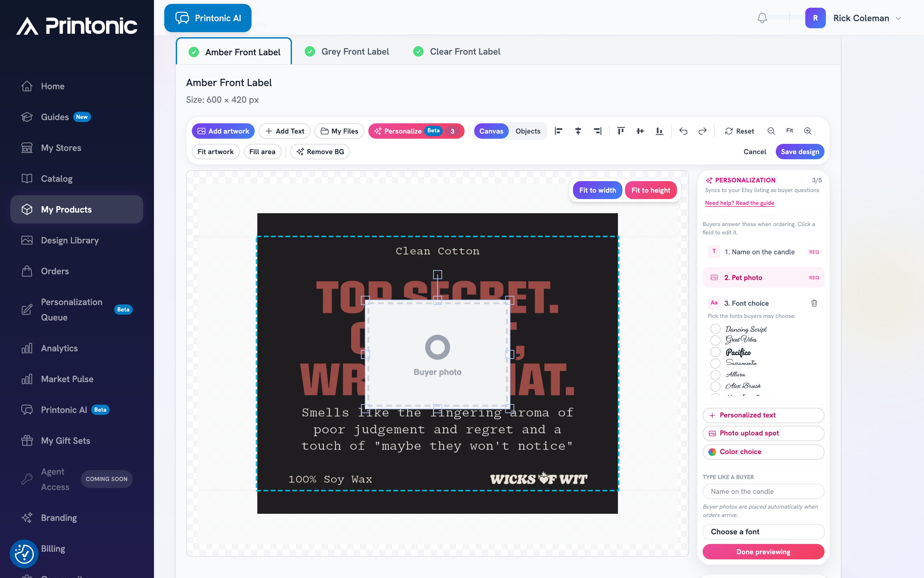Viewport: 924px width, 578px height.
Task: Click Rick Coleman avatar
Action: coord(815,18)
